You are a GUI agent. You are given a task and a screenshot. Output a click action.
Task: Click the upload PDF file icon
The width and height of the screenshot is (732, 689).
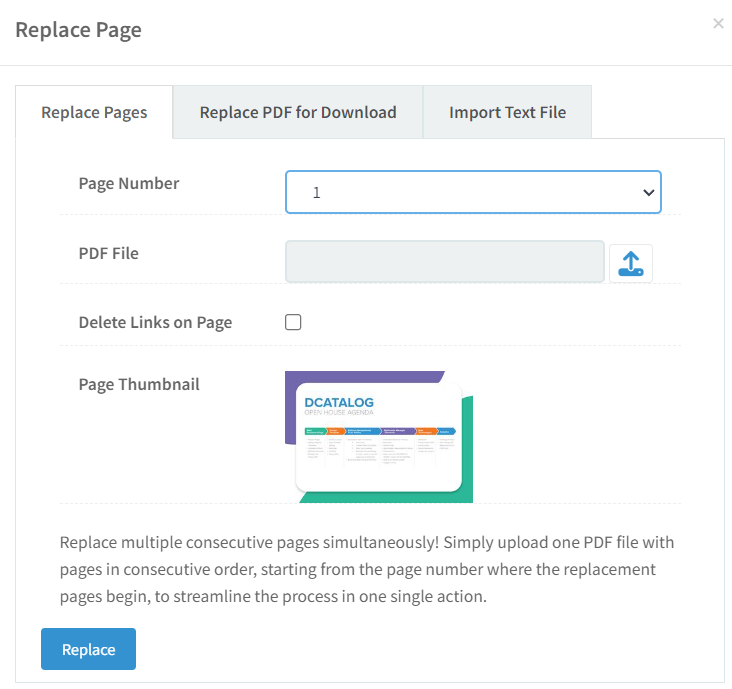pyautogui.click(x=630, y=263)
